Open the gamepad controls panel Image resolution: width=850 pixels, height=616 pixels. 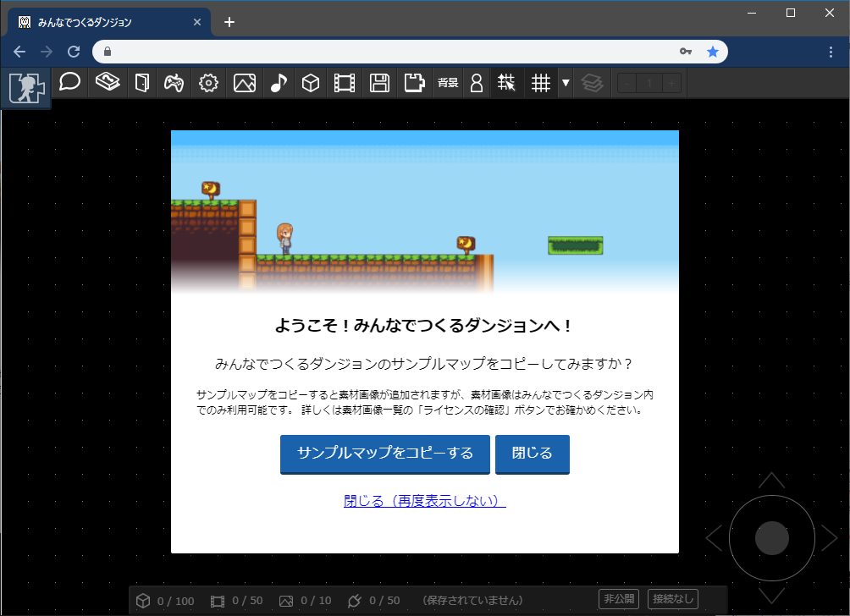click(174, 82)
